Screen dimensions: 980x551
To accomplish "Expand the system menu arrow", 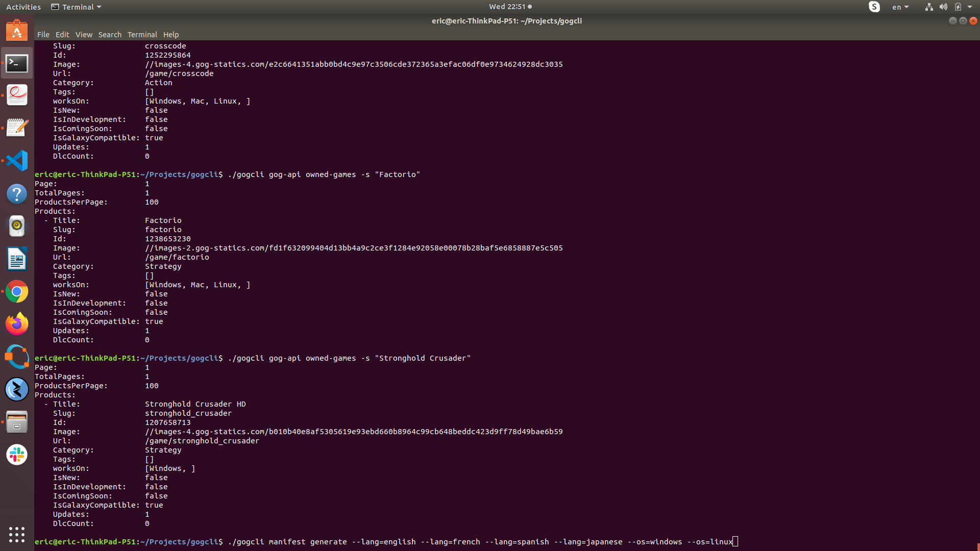I will [970, 7].
